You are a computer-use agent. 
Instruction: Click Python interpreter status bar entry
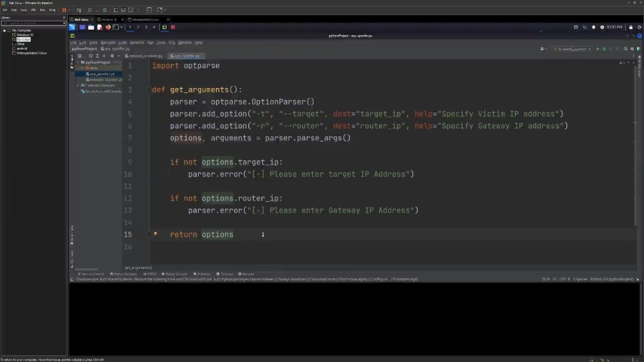click(x=611, y=279)
